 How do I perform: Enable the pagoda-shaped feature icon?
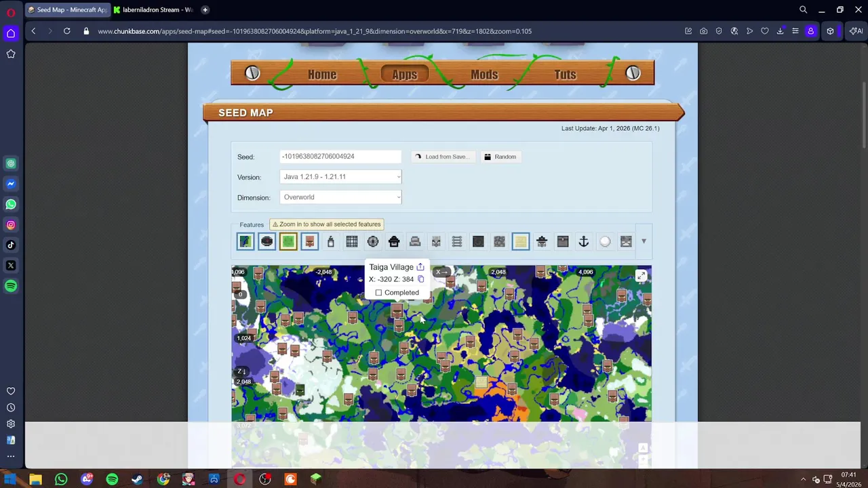click(541, 241)
